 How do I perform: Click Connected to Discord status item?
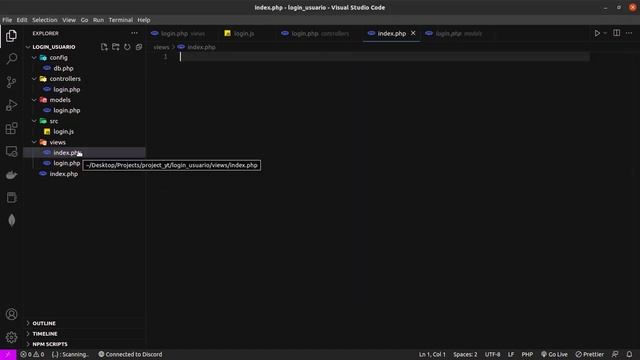coord(130,354)
